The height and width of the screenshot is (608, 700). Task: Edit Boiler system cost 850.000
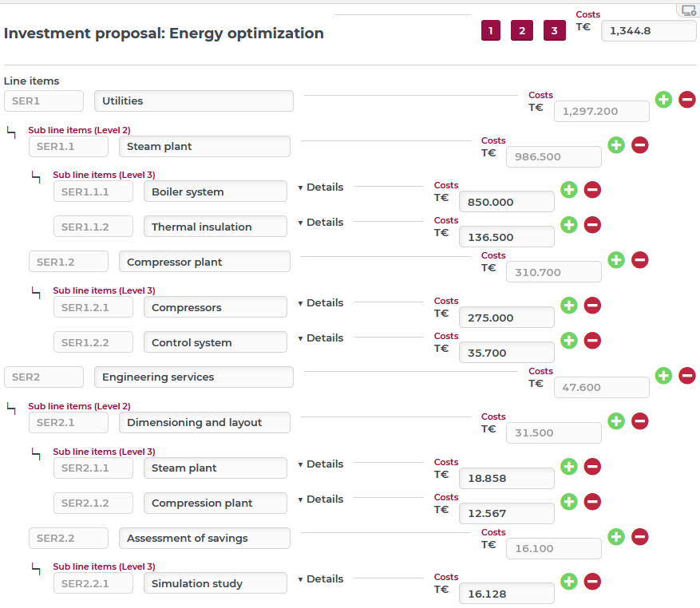coord(507,202)
